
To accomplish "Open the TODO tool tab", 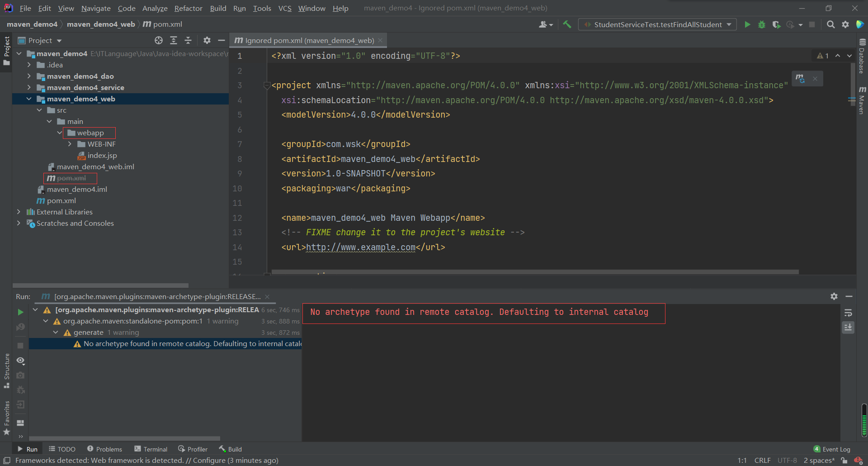I will pos(62,449).
